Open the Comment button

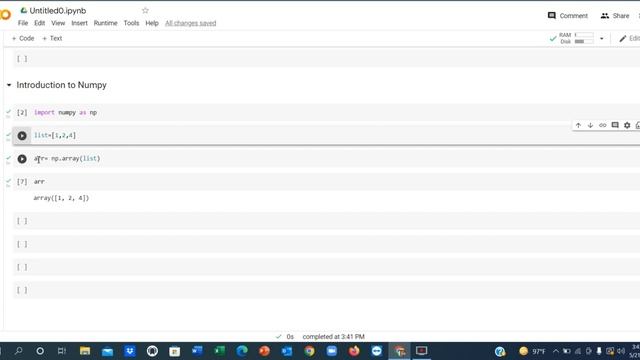568,16
